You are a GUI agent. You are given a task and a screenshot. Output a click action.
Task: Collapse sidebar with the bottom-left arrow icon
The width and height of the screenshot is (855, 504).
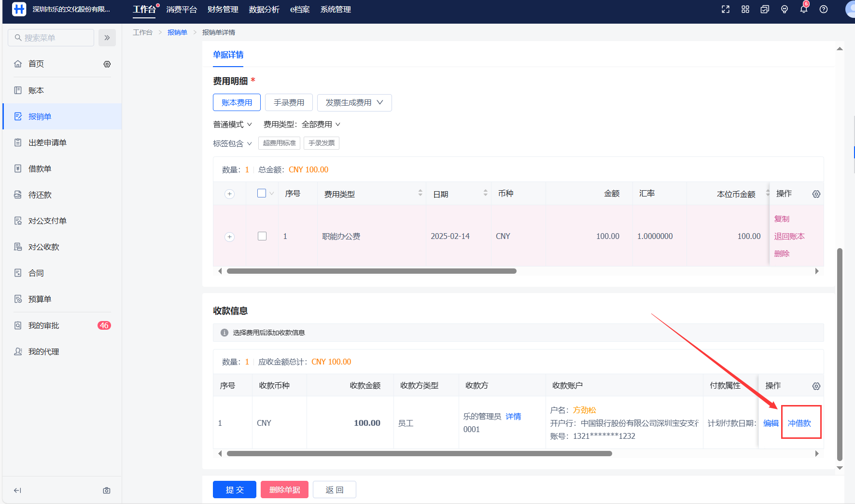[x=18, y=490]
